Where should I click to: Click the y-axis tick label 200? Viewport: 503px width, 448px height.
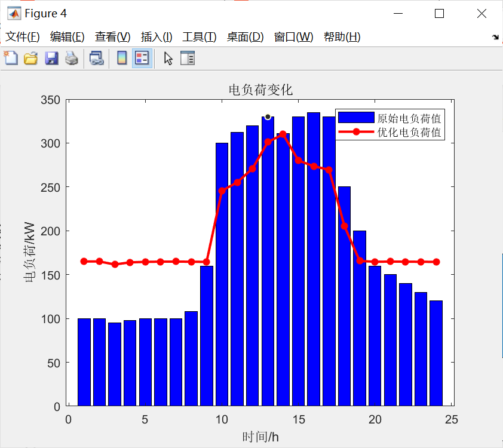(50, 231)
